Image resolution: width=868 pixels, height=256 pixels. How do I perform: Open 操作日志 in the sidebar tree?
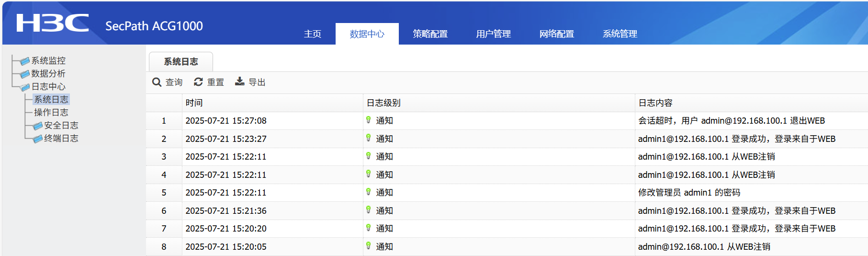[51, 113]
